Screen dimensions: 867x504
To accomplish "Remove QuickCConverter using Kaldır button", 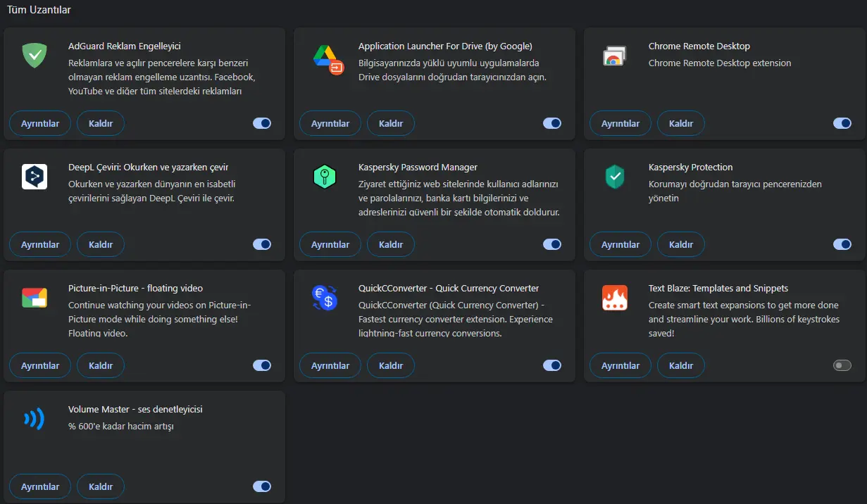I will point(391,365).
